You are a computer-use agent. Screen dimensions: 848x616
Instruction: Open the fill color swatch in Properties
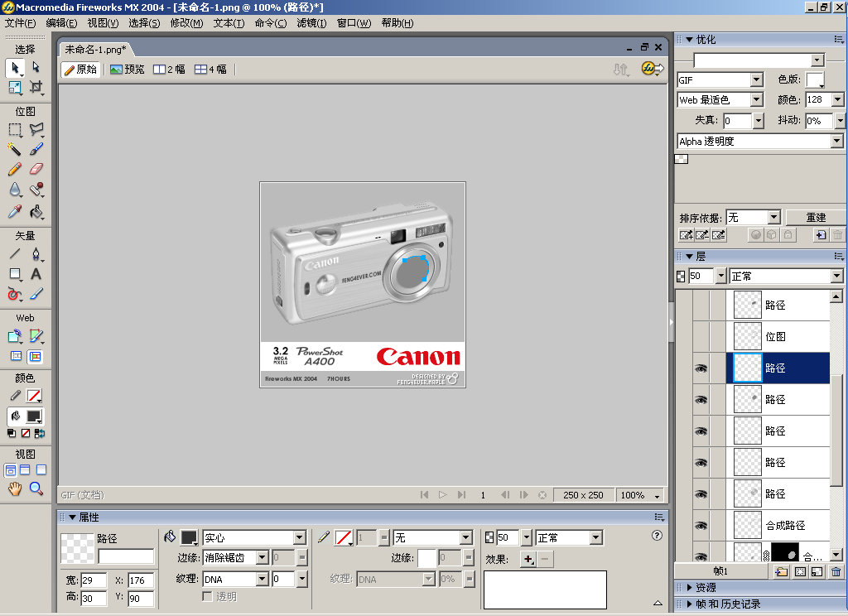click(x=189, y=537)
